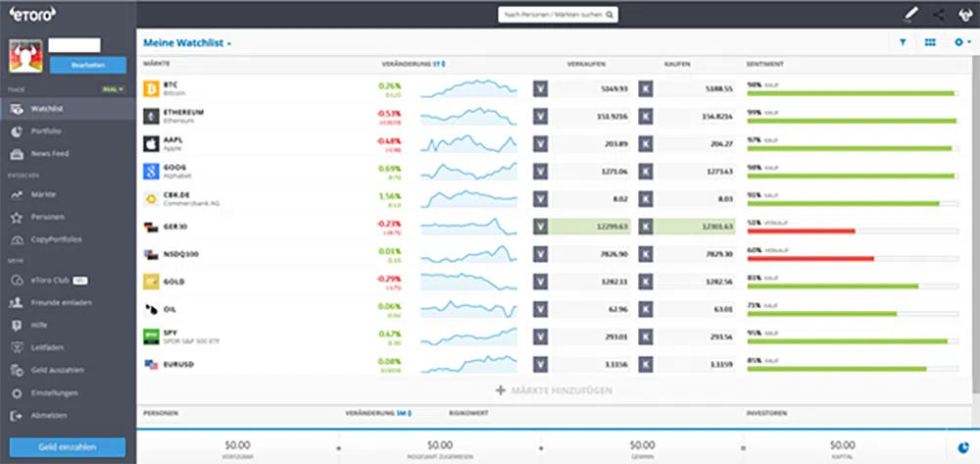Open Einstellungen settings
This screenshot has height=464, width=980.
tap(68, 393)
